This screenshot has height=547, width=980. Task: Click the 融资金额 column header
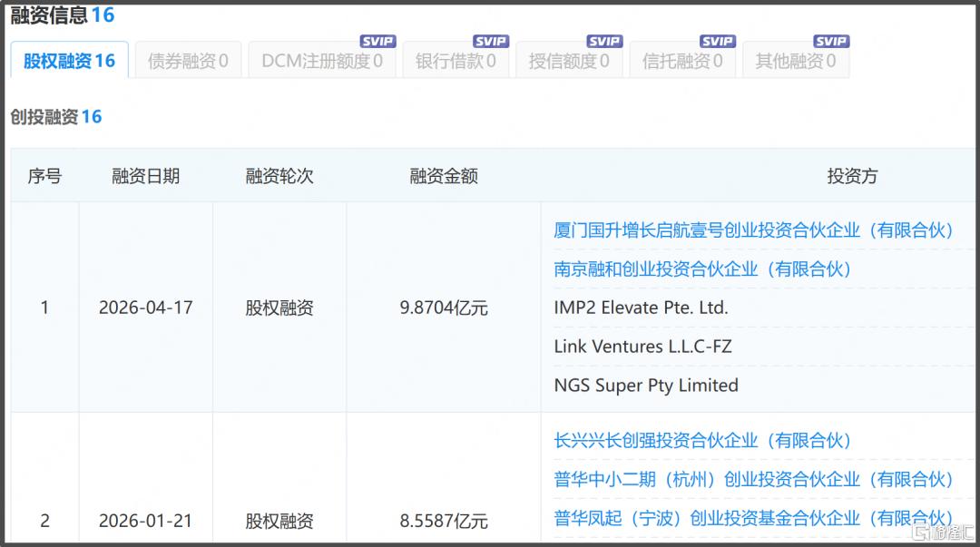(444, 176)
